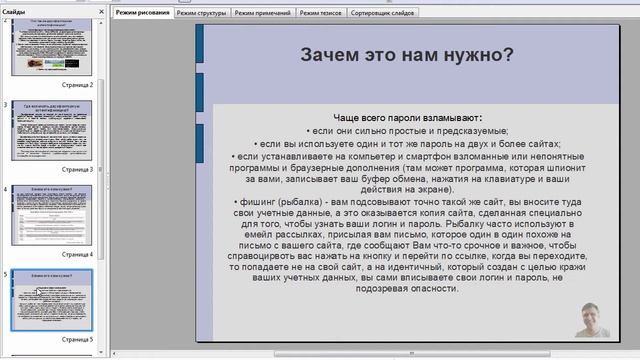The width and height of the screenshot is (640, 360).
Task: Click slide panel scroll up arrow
Action: (101, 23)
